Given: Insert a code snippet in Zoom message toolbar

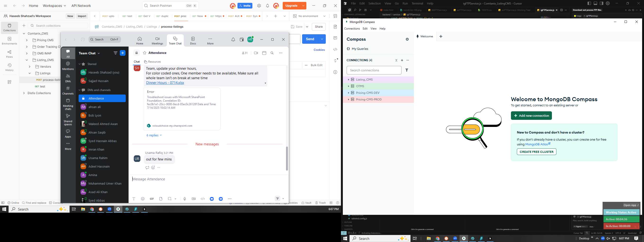Looking at the screenshot, I should (x=203, y=199).
